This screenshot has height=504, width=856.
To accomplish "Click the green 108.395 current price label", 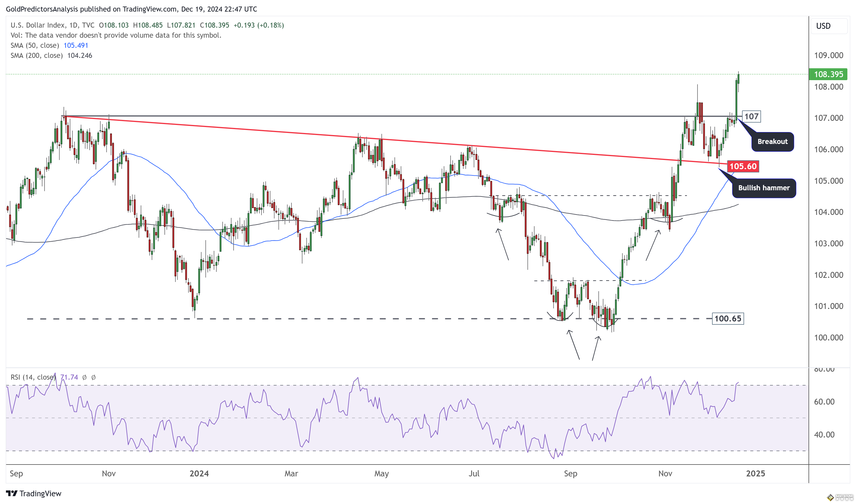I will click(828, 74).
